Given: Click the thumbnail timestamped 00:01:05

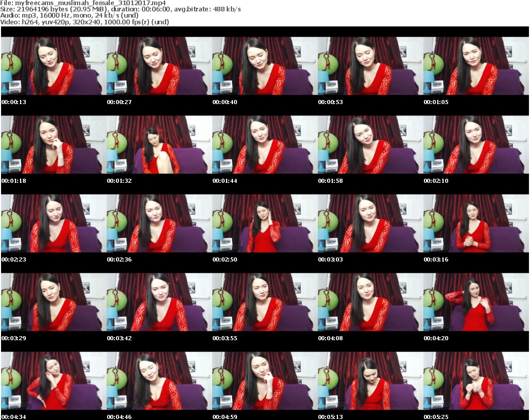Looking at the screenshot, I should click(x=476, y=66).
